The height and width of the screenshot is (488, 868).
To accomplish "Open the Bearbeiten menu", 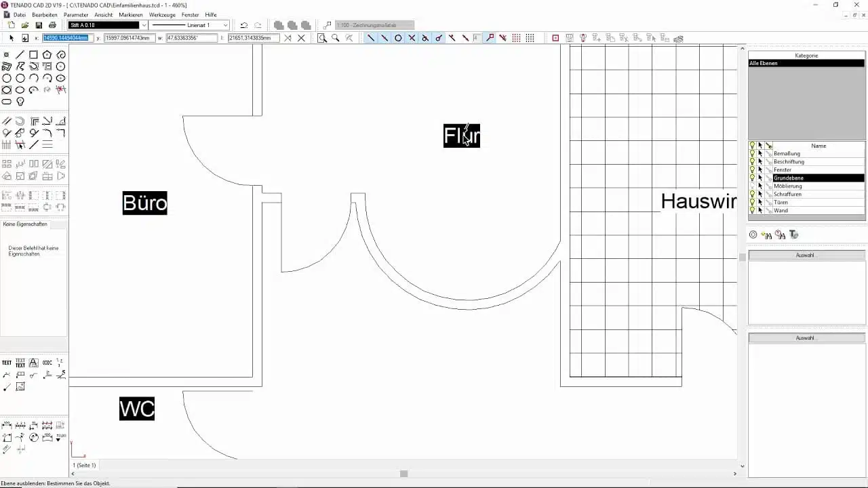I will tap(45, 14).
